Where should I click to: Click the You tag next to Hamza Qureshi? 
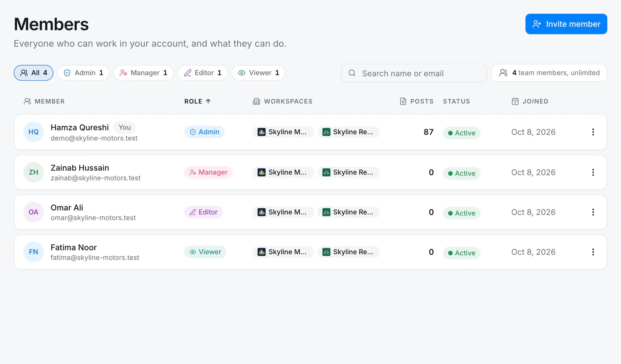point(125,127)
